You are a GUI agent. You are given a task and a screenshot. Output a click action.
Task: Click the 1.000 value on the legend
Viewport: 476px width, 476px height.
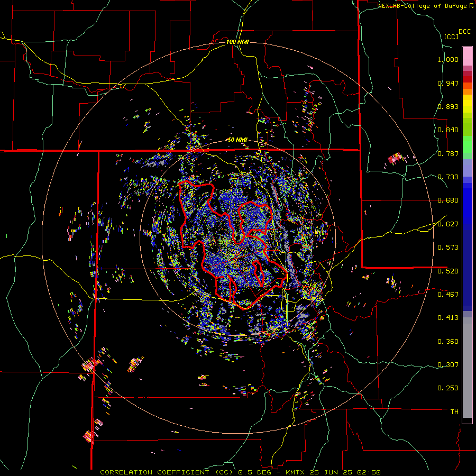click(448, 59)
